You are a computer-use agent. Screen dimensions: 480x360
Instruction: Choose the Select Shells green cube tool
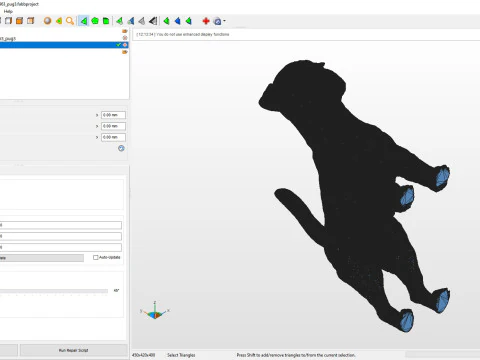[106, 21]
